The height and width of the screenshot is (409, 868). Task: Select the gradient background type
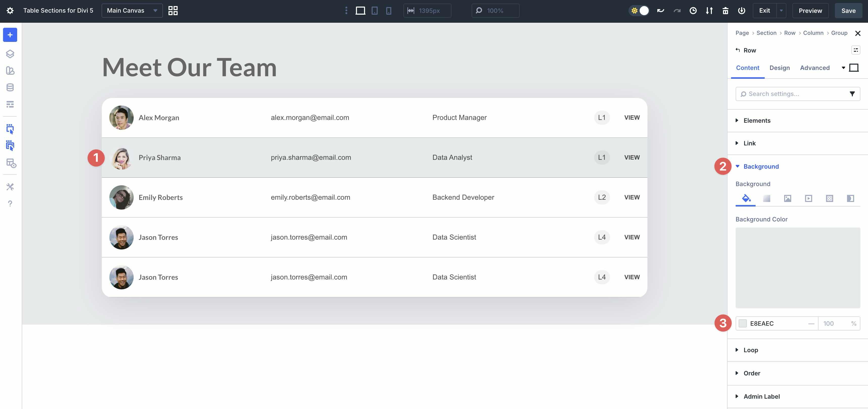[767, 198]
